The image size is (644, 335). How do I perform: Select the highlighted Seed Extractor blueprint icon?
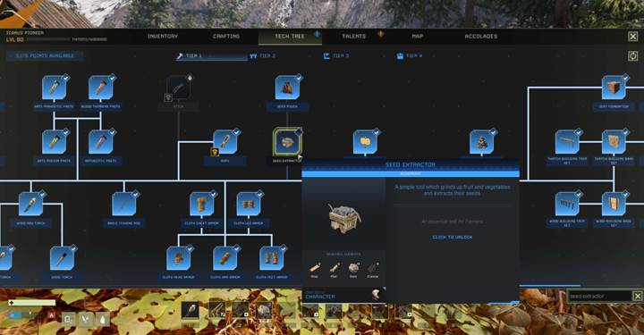tap(287, 142)
